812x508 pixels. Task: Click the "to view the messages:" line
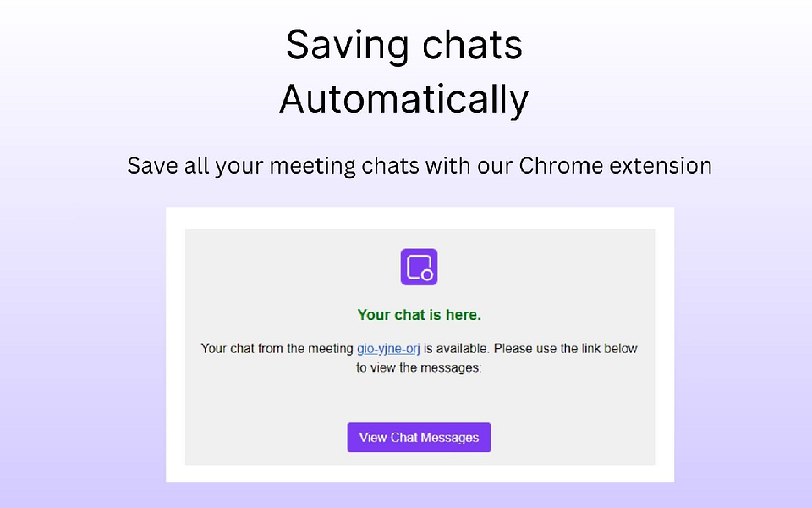419,368
